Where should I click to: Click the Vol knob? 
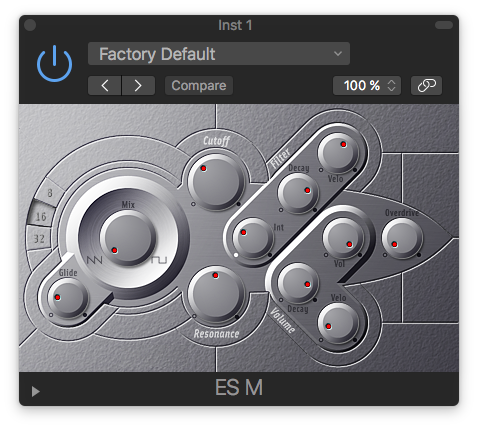click(343, 238)
